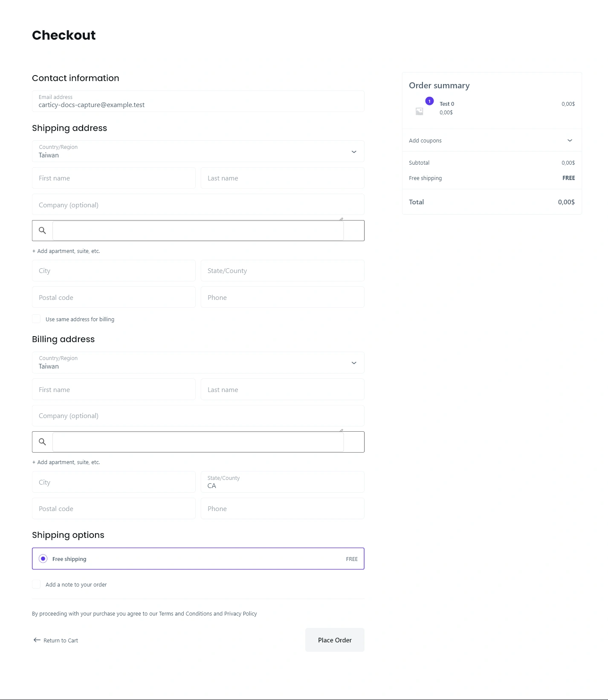Click the Place Order button

[x=335, y=640]
